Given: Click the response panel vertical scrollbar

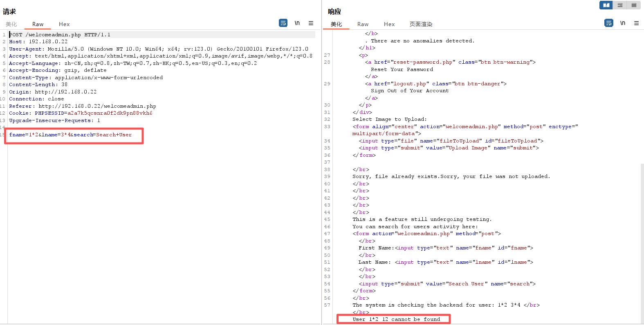Looking at the screenshot, I should tap(642, 243).
